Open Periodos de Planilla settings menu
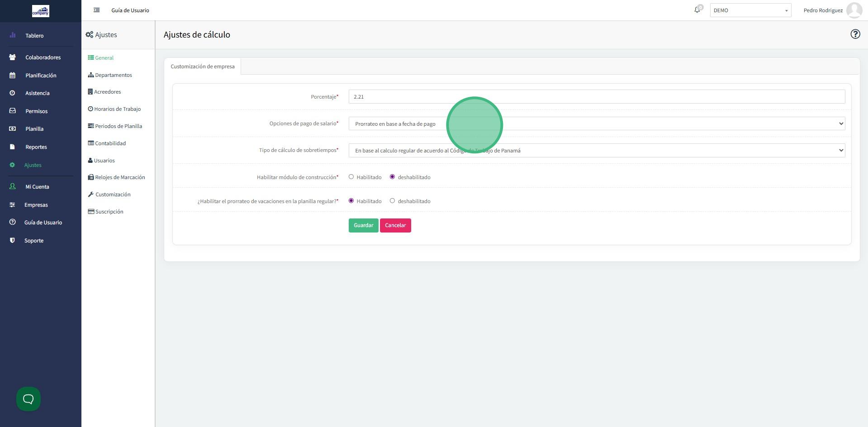Viewport: 868px width, 427px height. click(x=118, y=126)
